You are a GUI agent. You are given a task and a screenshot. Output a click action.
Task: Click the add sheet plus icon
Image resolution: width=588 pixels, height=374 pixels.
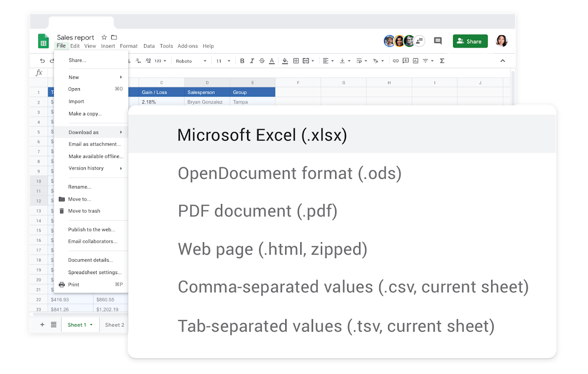coord(42,324)
